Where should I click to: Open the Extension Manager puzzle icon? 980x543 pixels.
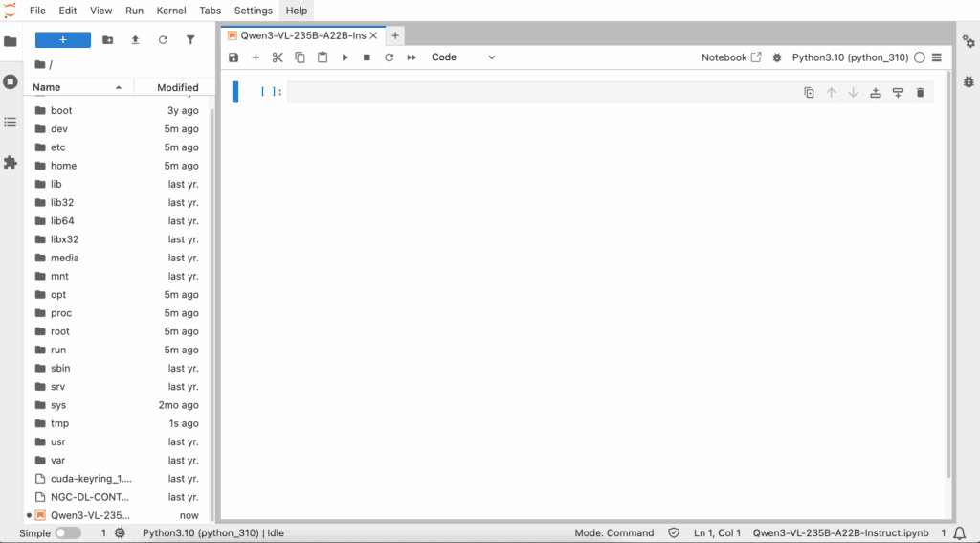tap(11, 163)
